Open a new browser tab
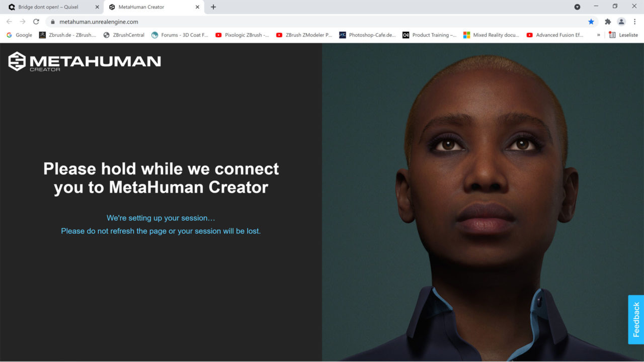The height and width of the screenshot is (362, 644). [x=213, y=7]
